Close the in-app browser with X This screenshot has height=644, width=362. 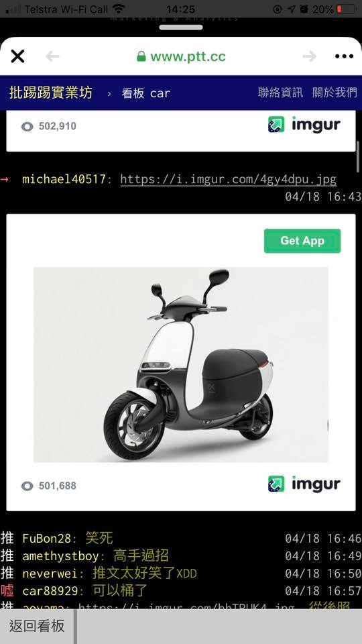(x=17, y=56)
